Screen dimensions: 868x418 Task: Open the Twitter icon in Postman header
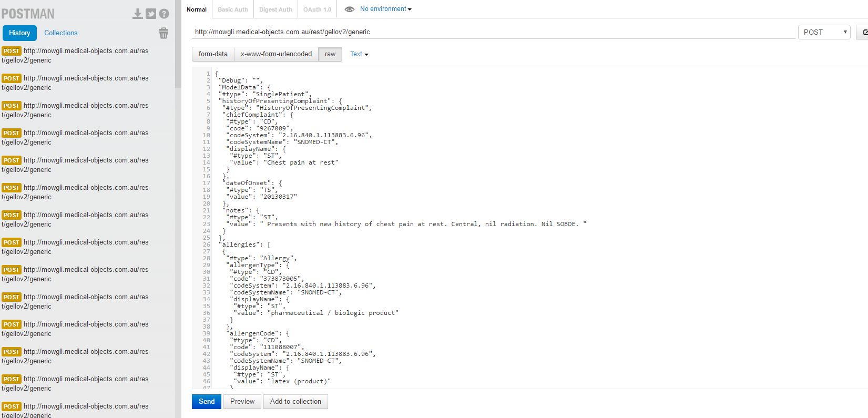151,14
